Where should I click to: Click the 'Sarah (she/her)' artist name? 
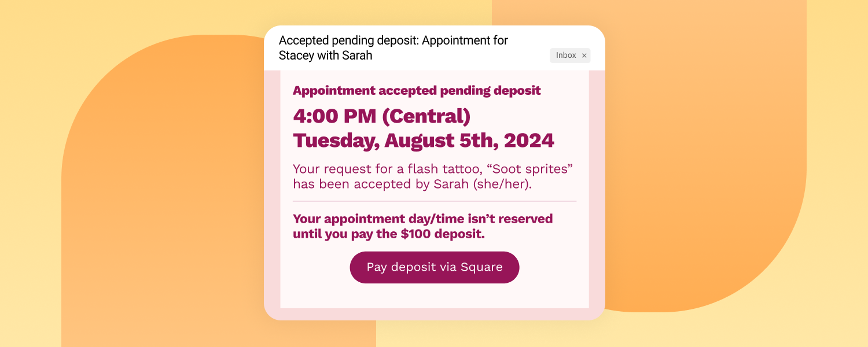[480, 184]
